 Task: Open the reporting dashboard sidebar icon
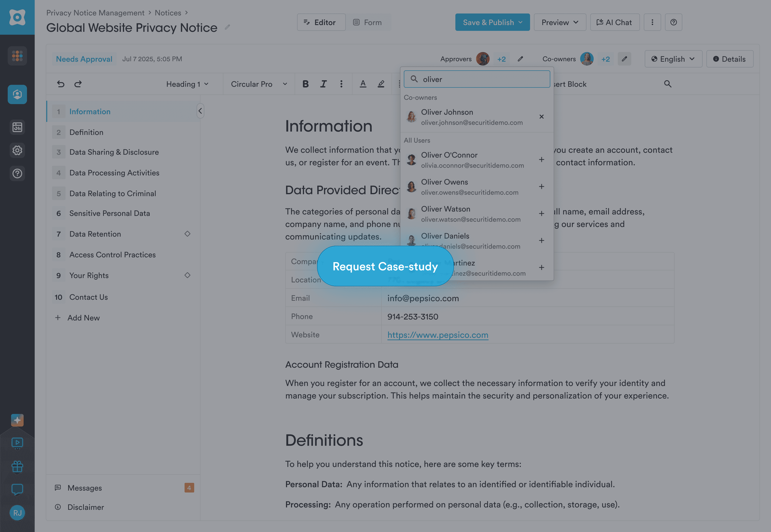point(17,127)
